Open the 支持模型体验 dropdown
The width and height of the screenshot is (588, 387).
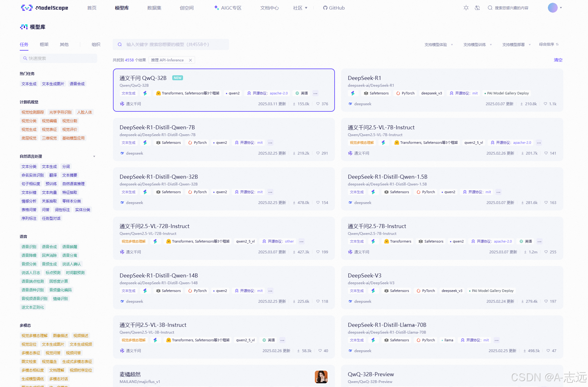tap(439, 44)
